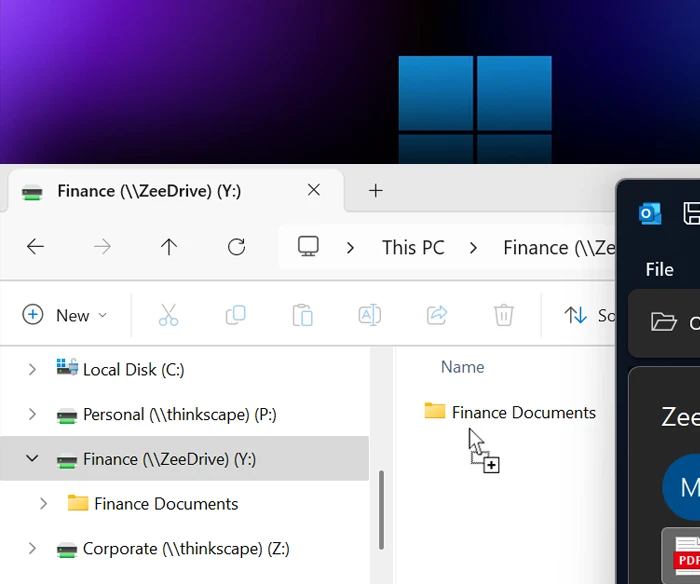Click This PC in the breadcrumb
Viewport: 700px width, 584px height.
(x=413, y=247)
